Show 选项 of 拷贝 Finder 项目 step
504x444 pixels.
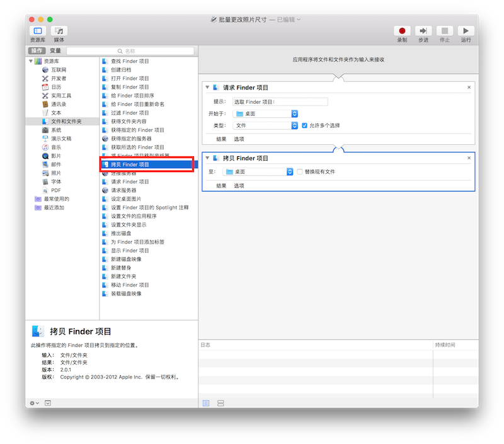click(239, 186)
